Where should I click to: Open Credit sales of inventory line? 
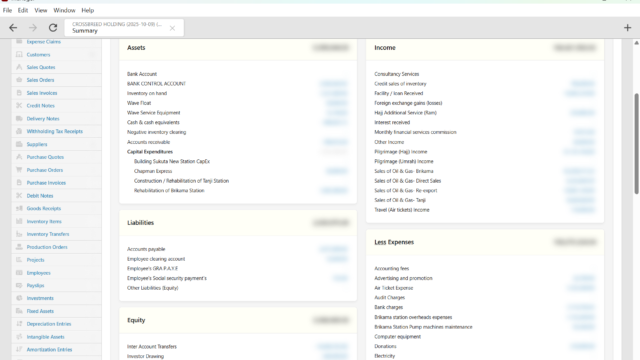pyautogui.click(x=400, y=84)
